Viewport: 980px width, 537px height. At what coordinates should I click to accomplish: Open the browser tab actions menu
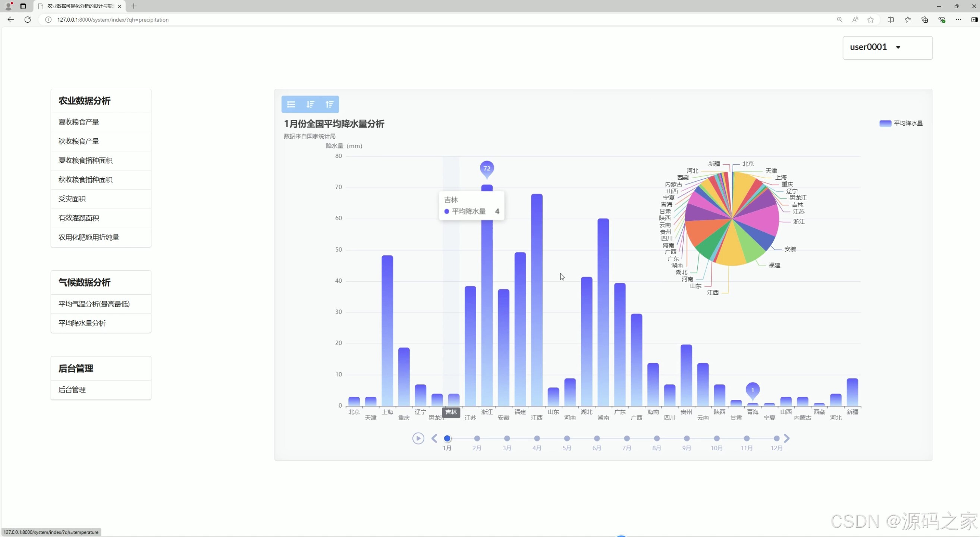[x=23, y=6]
